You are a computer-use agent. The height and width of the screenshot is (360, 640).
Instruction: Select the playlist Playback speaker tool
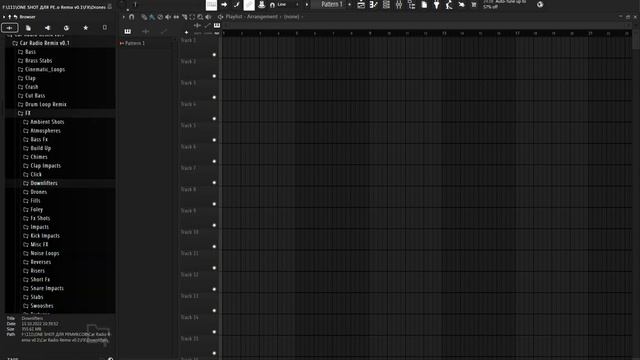pyautogui.click(x=209, y=17)
